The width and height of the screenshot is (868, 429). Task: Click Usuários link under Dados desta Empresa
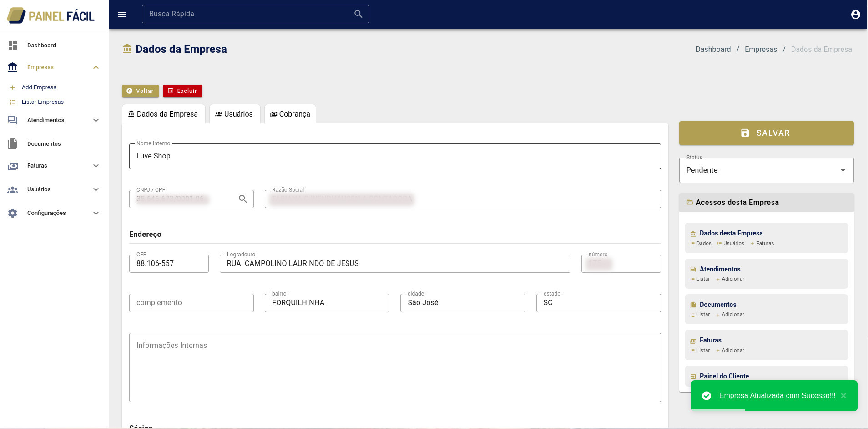click(733, 244)
